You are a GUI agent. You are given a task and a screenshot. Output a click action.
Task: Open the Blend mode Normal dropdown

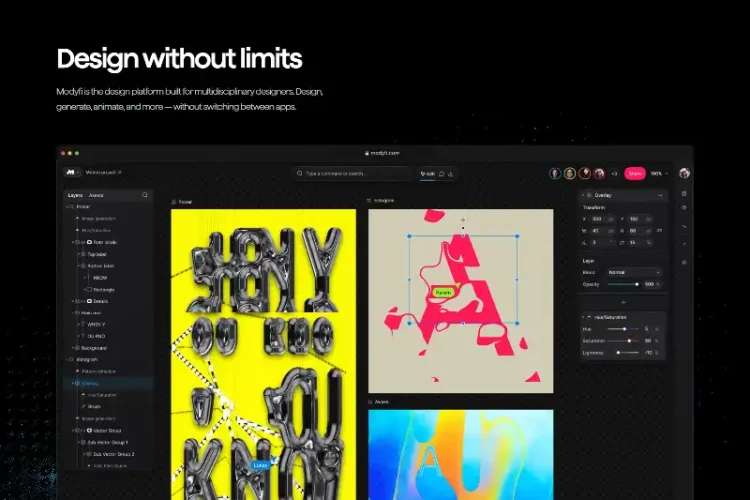coord(634,272)
